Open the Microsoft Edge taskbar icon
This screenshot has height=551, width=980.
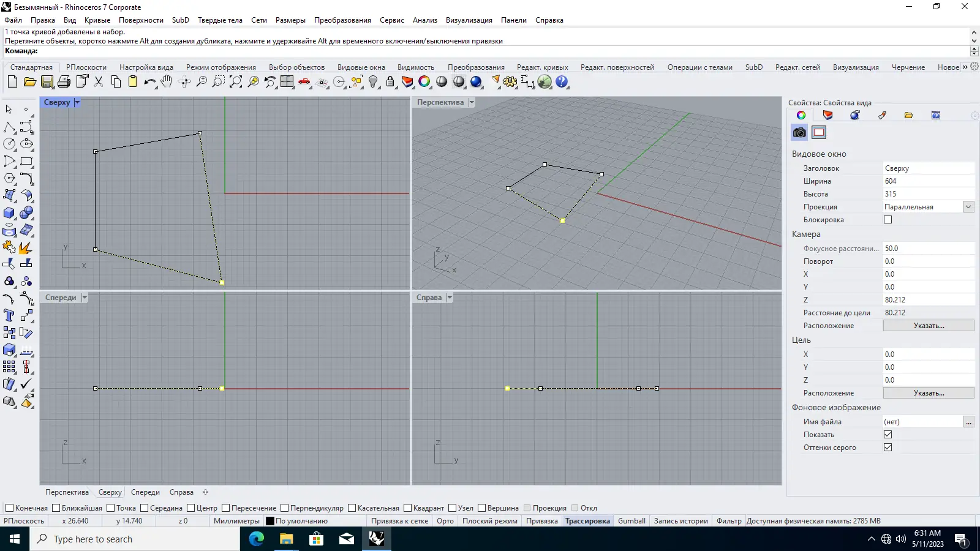pos(256,539)
